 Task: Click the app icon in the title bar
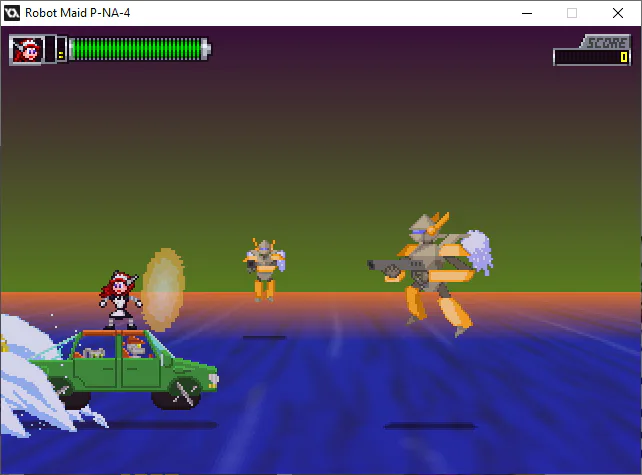click(x=11, y=13)
